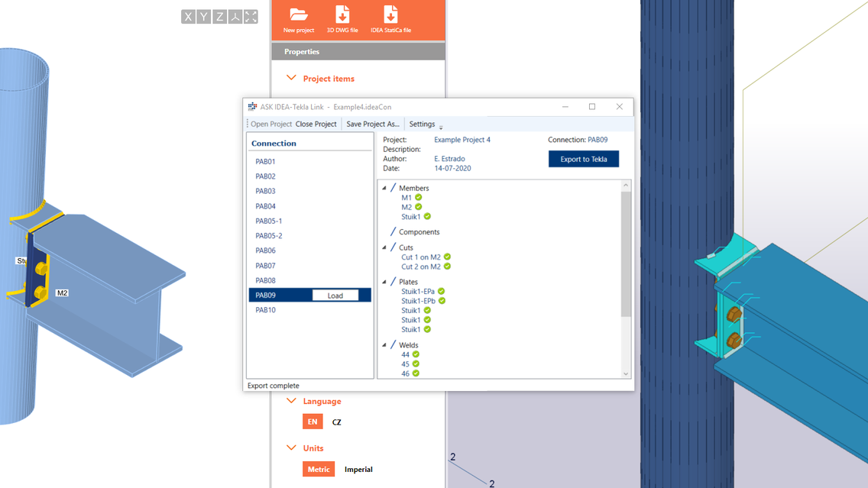Click the Export complete status text
This screenshot has height=488, width=868.
coord(273,386)
